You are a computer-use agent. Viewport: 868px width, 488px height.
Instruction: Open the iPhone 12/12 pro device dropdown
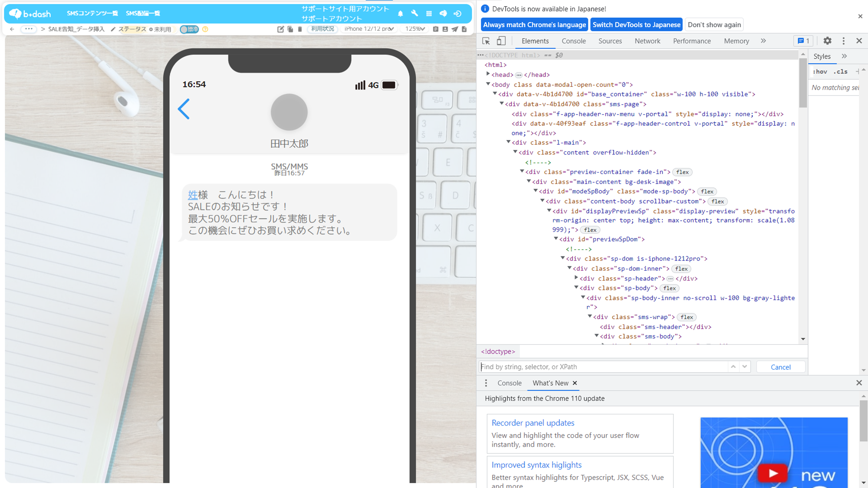(x=369, y=29)
